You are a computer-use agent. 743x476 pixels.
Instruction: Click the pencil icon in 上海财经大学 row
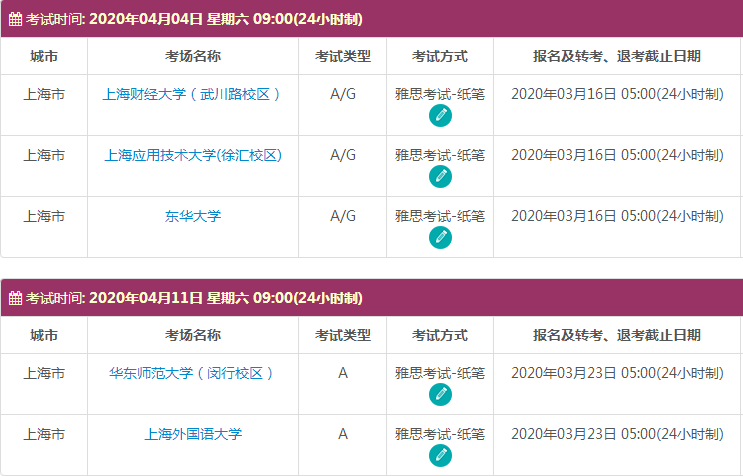point(440,116)
